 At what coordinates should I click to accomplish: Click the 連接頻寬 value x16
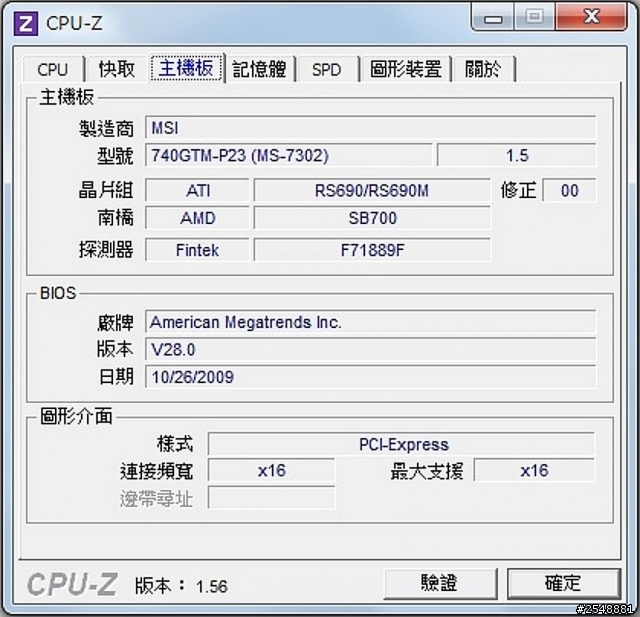point(271,470)
